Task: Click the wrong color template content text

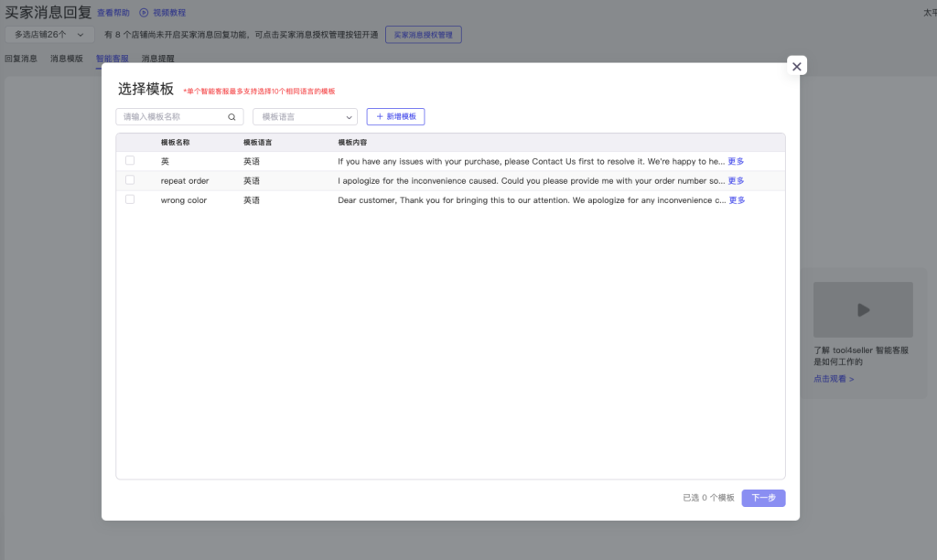Action: point(532,200)
